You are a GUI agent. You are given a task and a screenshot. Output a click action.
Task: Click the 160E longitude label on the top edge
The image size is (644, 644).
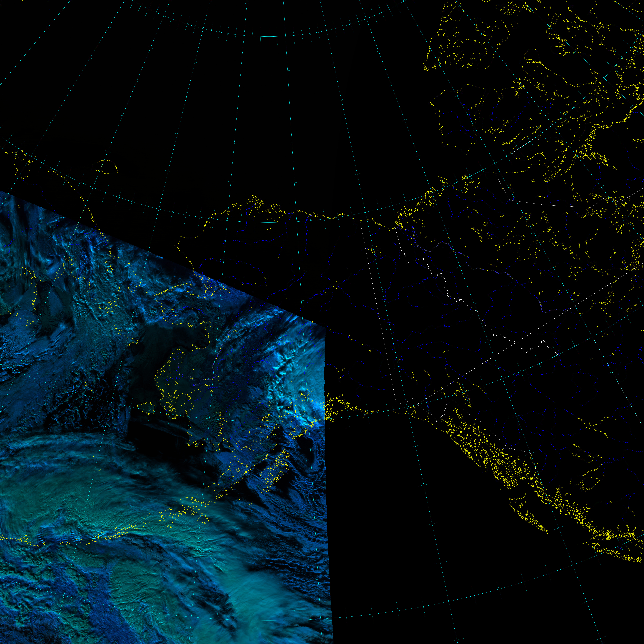click(x=70, y=1)
